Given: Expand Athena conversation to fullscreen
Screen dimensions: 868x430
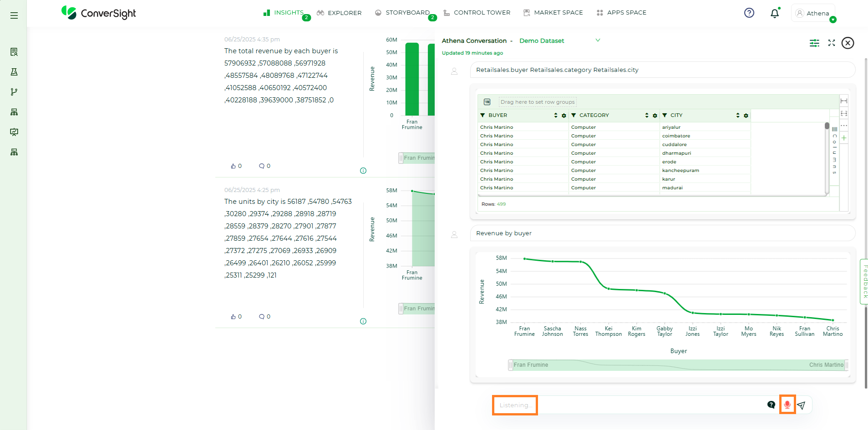Looking at the screenshot, I should pos(832,43).
